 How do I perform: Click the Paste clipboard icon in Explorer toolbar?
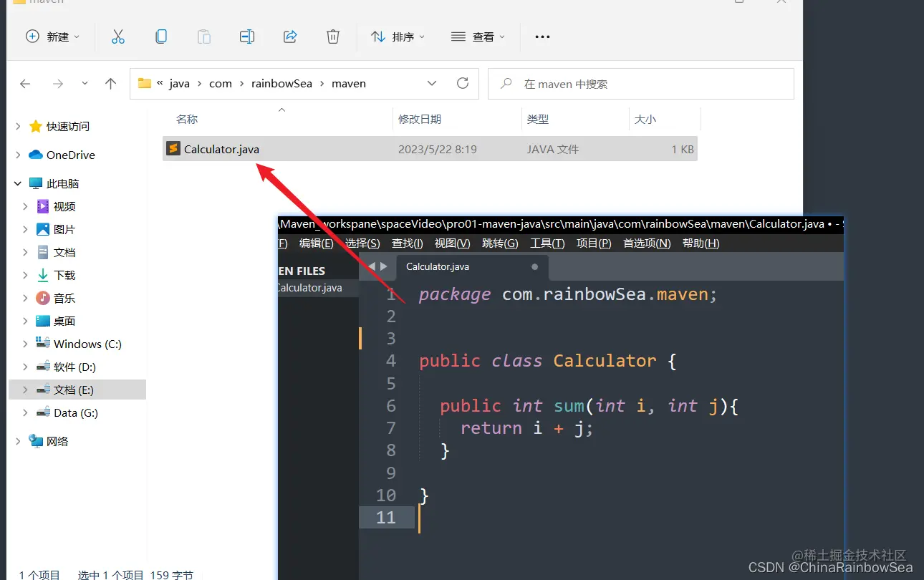(x=204, y=37)
